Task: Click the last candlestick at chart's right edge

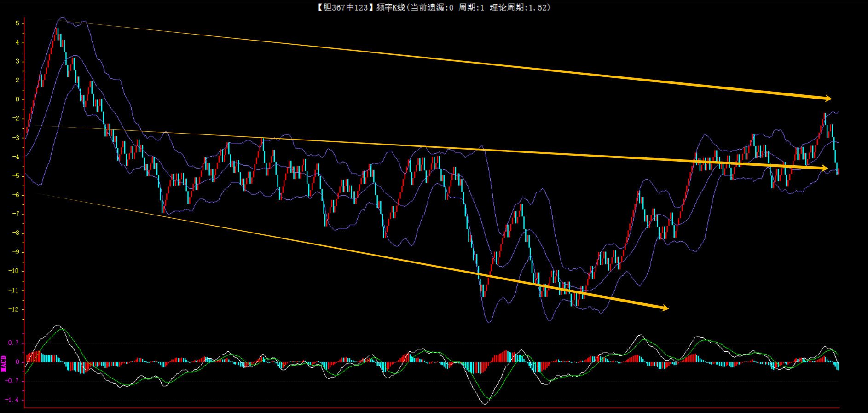Action: pos(838,171)
